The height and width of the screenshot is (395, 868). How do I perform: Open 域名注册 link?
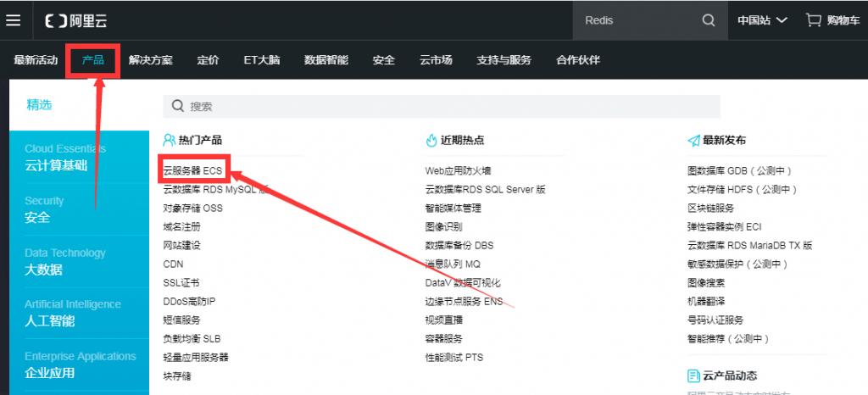click(181, 227)
